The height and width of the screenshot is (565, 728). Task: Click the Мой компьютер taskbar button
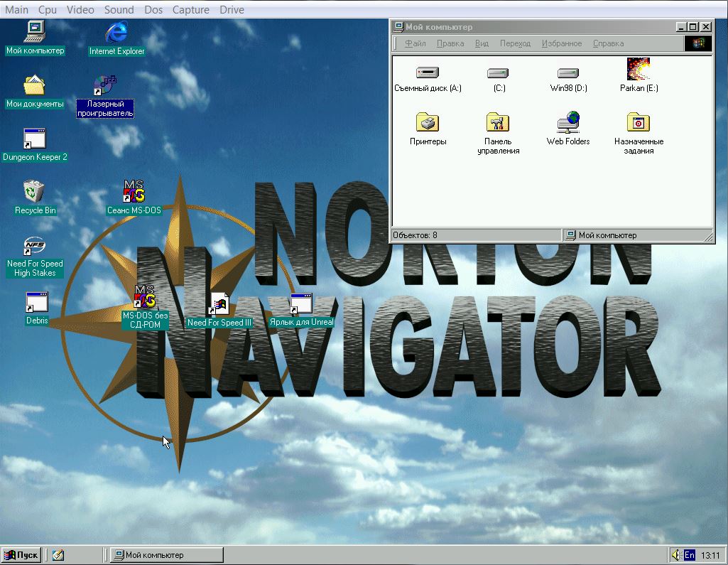coord(167,555)
